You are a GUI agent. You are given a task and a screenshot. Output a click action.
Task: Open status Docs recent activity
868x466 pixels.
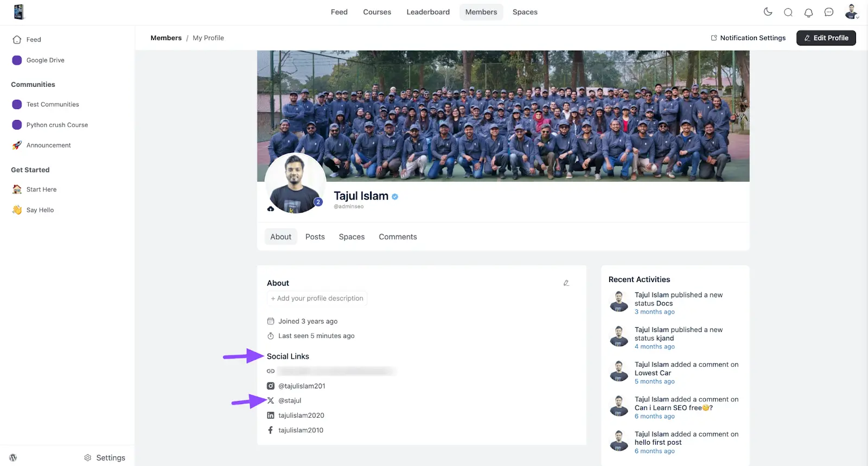679,299
